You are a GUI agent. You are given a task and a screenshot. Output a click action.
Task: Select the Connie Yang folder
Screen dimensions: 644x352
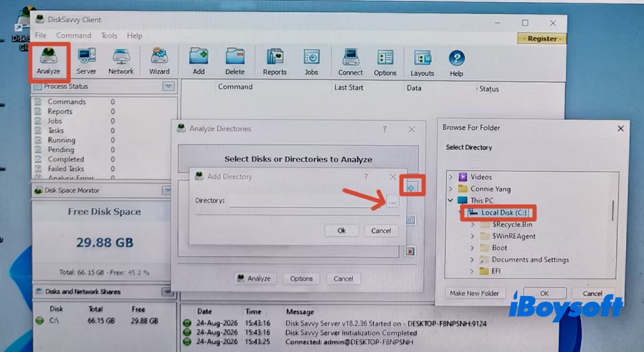pos(485,189)
